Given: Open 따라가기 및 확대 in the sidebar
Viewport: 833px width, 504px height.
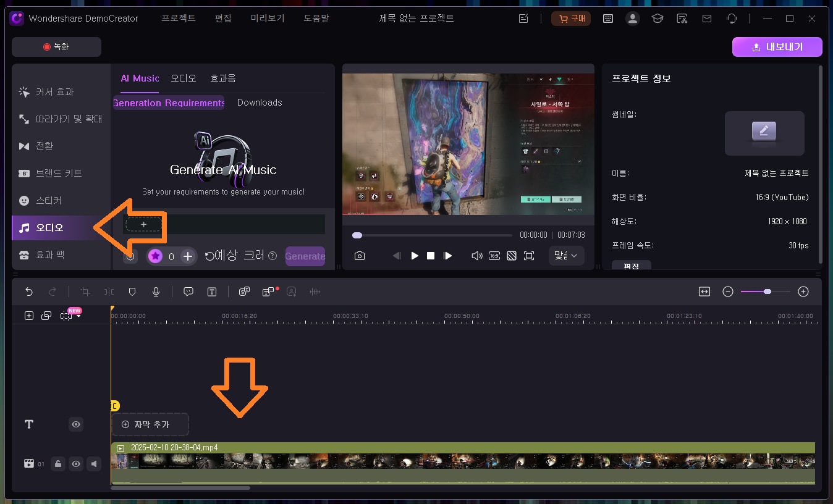Looking at the screenshot, I should (x=61, y=119).
